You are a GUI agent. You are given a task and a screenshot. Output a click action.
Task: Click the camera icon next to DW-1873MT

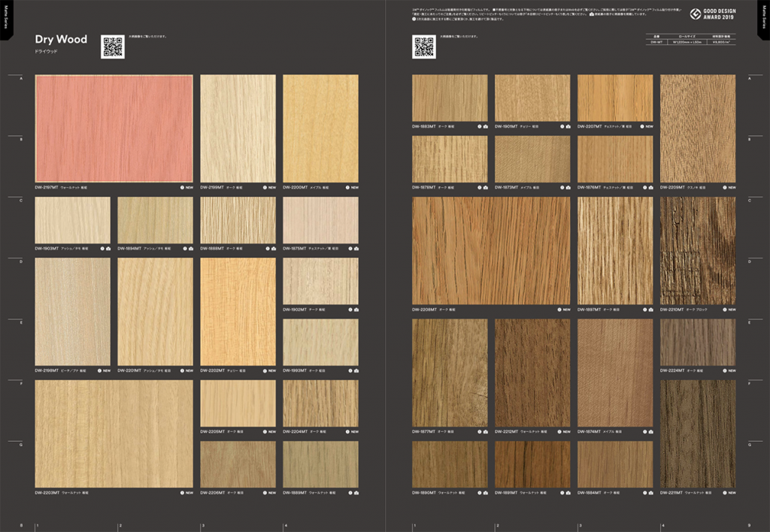(x=568, y=187)
